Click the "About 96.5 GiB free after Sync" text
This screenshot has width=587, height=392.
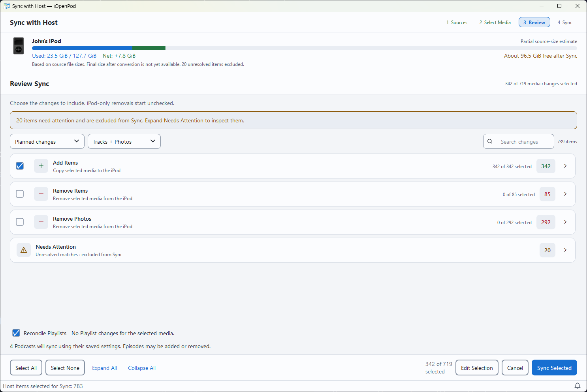tap(540, 56)
